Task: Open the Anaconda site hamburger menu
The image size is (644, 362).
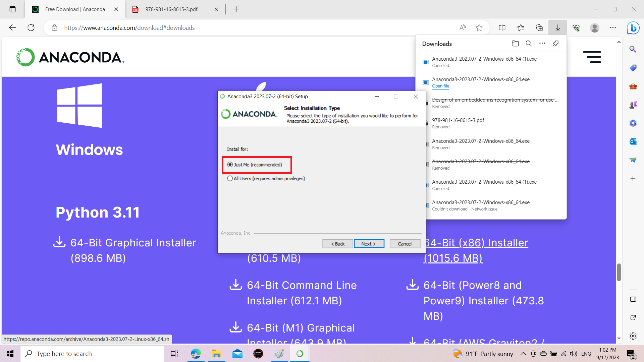Action: [592, 57]
